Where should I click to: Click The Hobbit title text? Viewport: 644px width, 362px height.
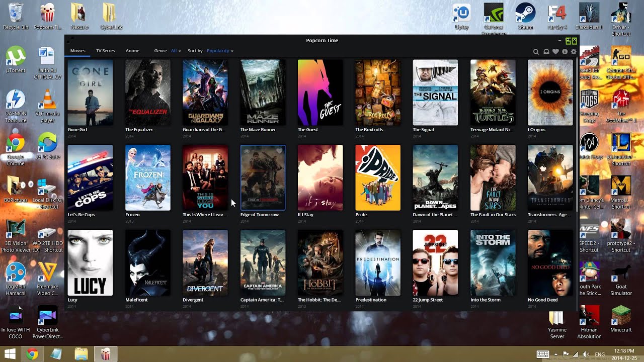coord(319,300)
